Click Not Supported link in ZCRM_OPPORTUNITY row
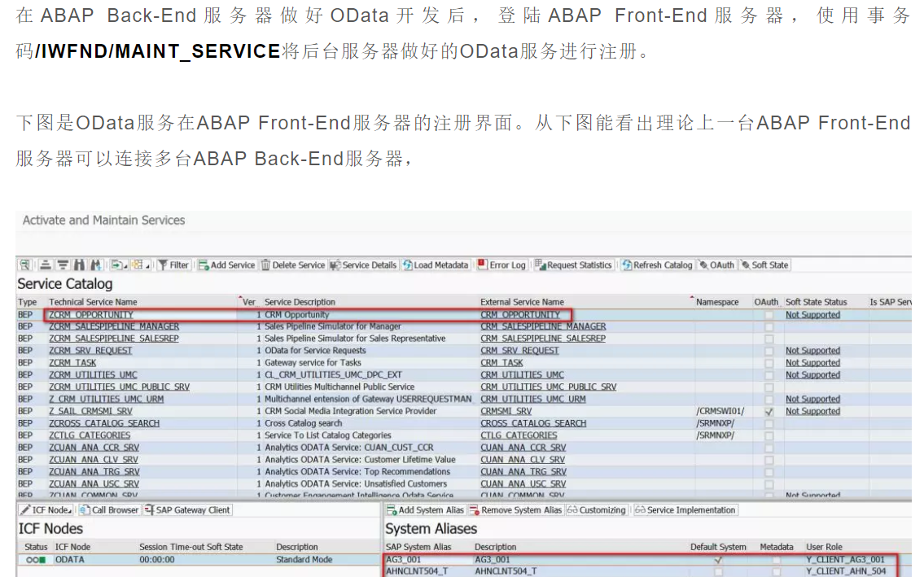Image resolution: width=924 pixels, height=577 pixels. (x=812, y=315)
